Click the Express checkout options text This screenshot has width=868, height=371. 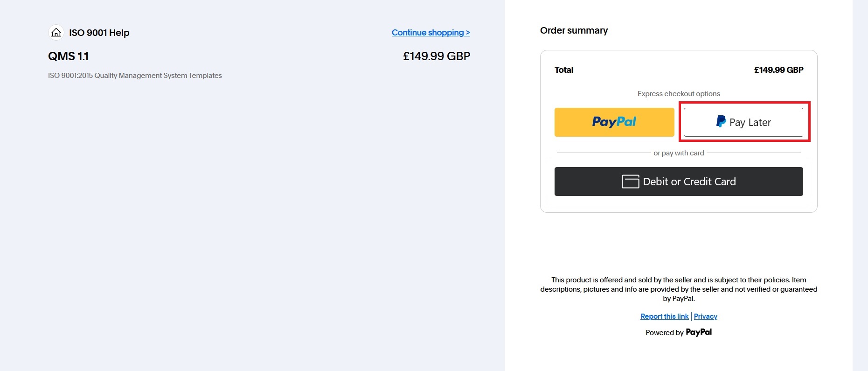tap(679, 94)
